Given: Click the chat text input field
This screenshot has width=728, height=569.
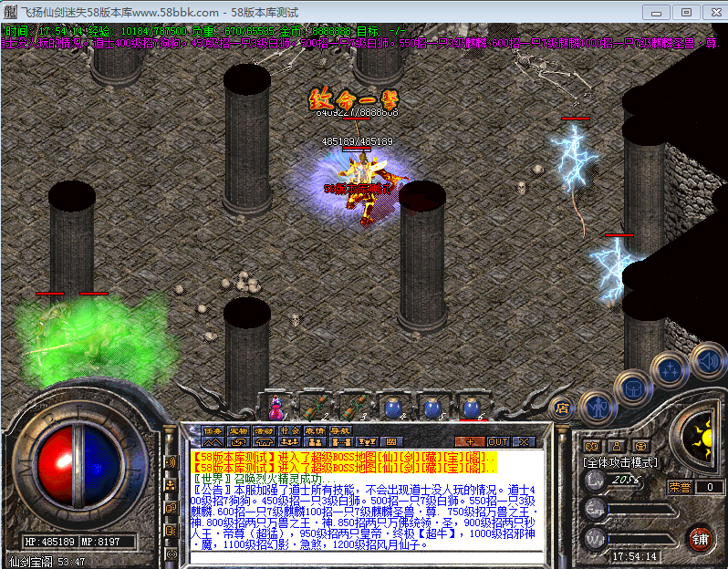Looking at the screenshot, I should [367, 557].
